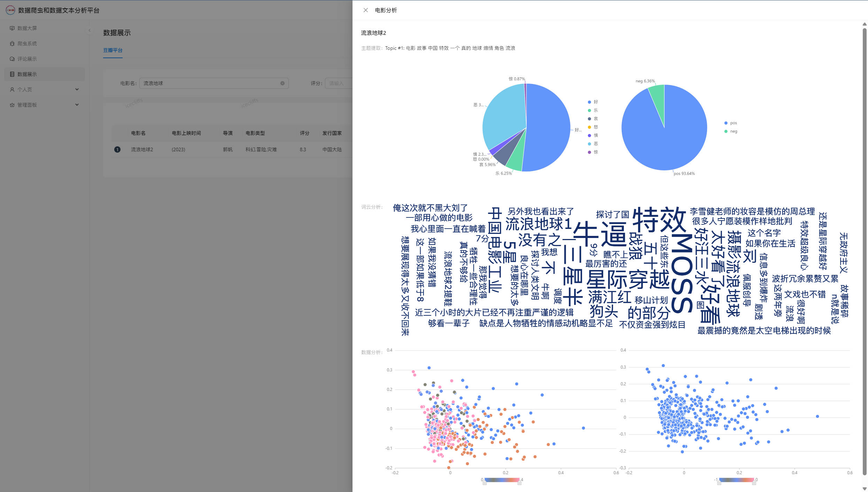868x492 pixels.
Task: Toggle the 好 emotion legend item
Action: click(592, 102)
